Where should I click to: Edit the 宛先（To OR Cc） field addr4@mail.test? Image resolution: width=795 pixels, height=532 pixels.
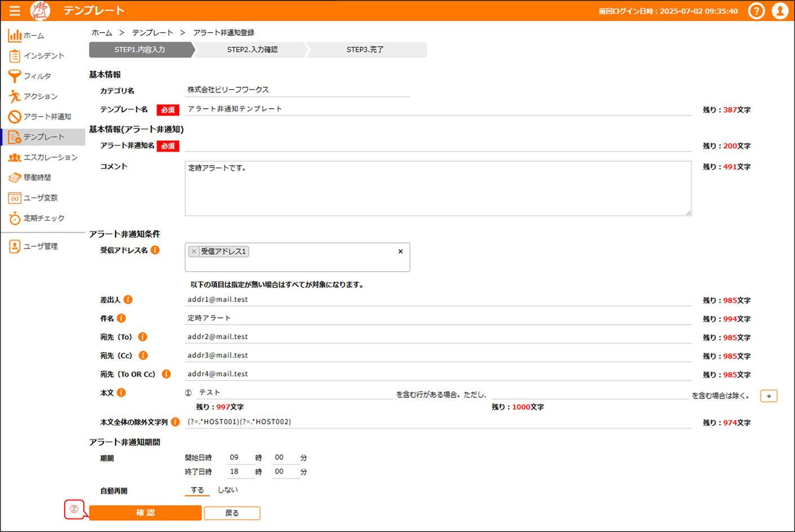[x=438, y=374]
